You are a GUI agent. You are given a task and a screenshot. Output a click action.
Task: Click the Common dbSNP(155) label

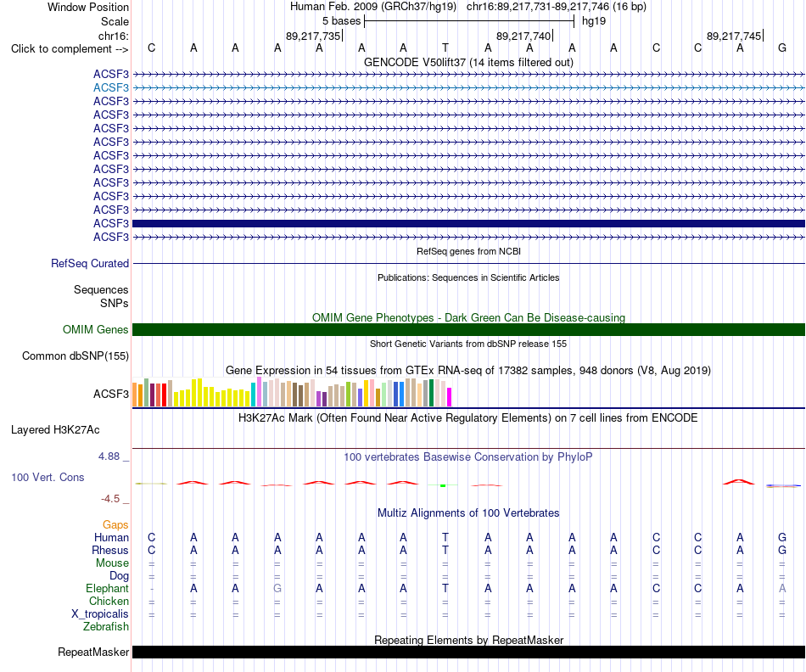pyautogui.click(x=76, y=356)
